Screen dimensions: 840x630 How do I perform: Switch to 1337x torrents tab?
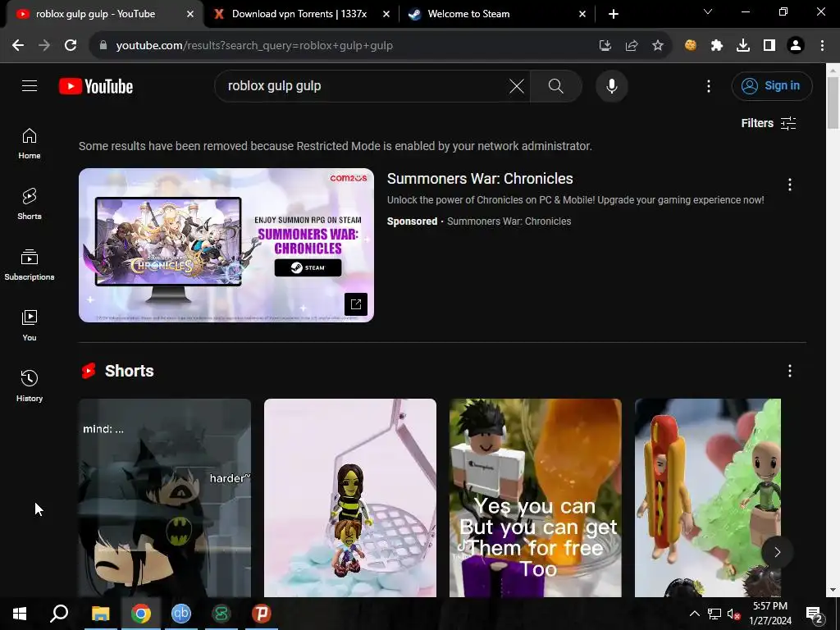(299, 14)
